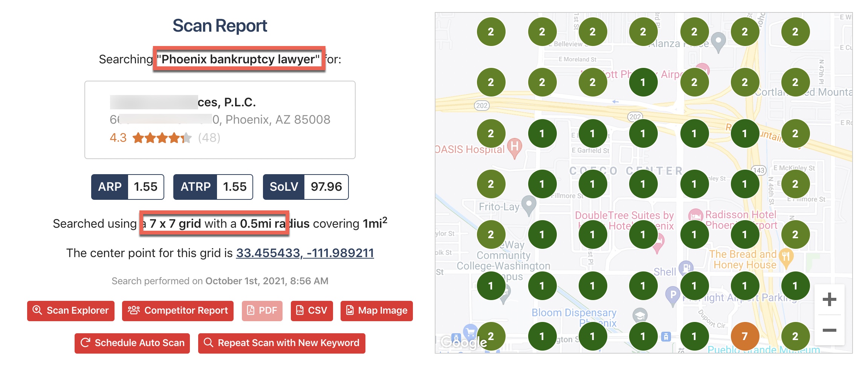This screenshot has height=380, width=868.
Task: Export scan results as CSV
Action: (312, 311)
